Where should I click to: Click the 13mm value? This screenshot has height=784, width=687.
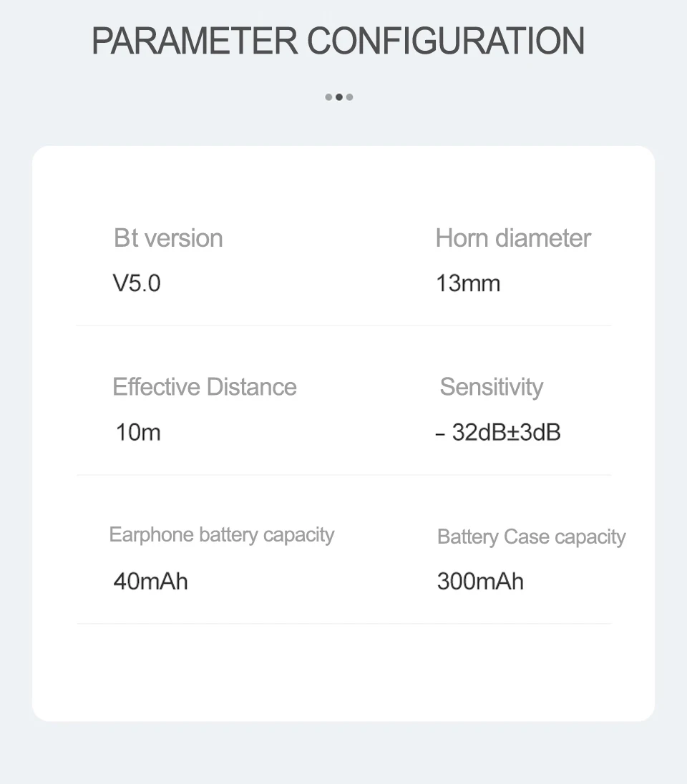click(468, 283)
